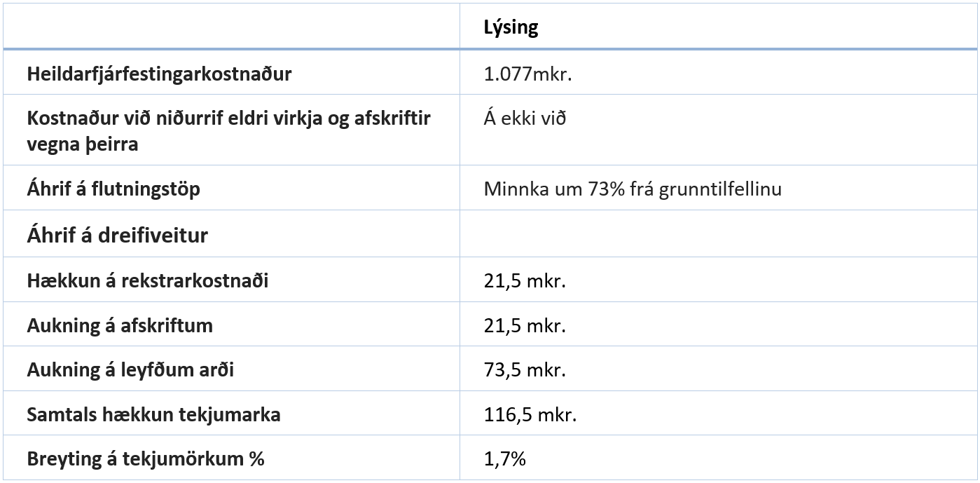Select the Áhrif á dreifiveitur heading
The width and height of the screenshot is (980, 483).
point(117,235)
